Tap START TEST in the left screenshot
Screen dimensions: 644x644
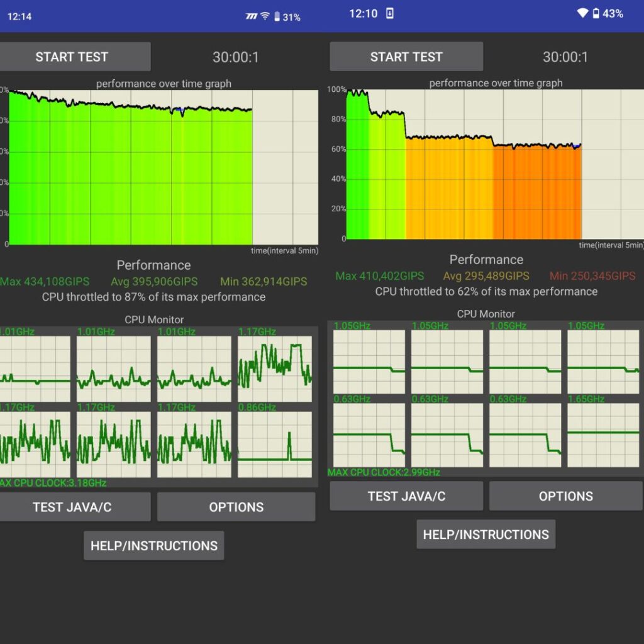(x=72, y=57)
